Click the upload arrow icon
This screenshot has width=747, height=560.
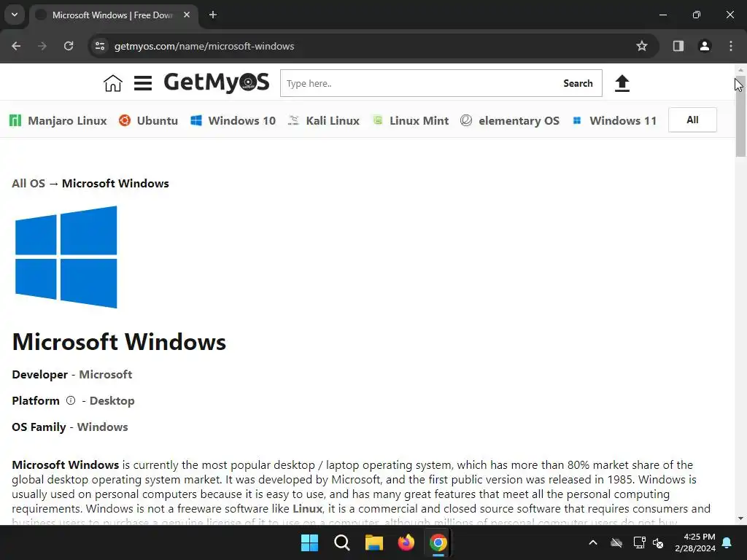coord(622,83)
